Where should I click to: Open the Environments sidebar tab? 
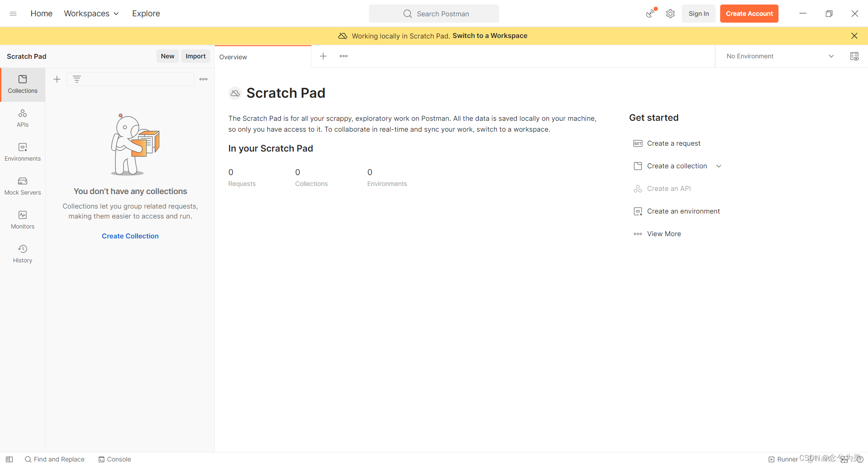pyautogui.click(x=23, y=152)
